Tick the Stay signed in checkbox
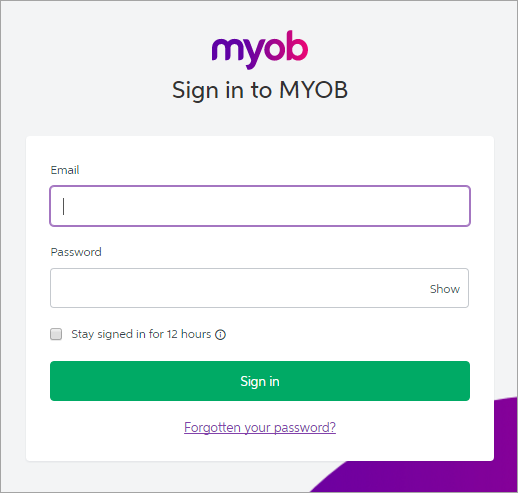 pyautogui.click(x=56, y=334)
